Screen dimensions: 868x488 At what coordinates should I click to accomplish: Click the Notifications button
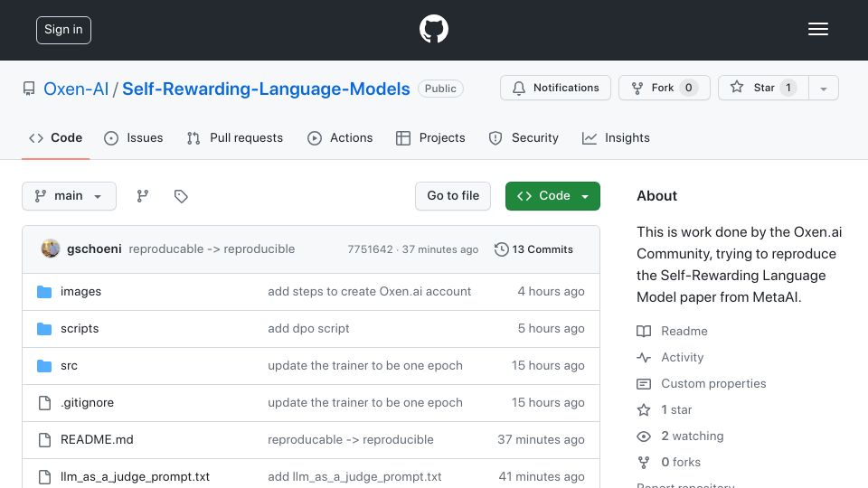tap(555, 88)
